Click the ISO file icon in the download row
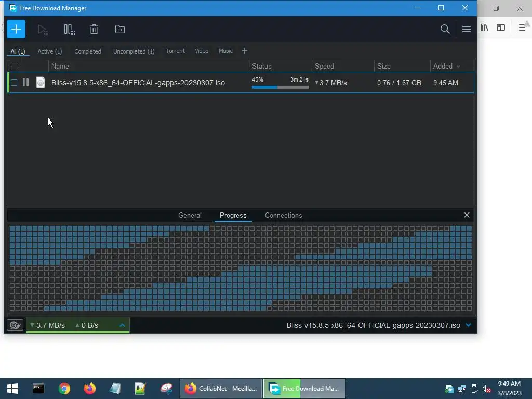 [x=41, y=83]
